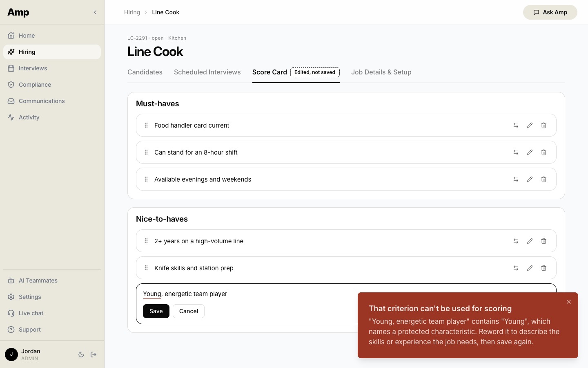588x368 pixels.
Task: Switch to the Scheduled Interviews tab
Action: (207, 72)
